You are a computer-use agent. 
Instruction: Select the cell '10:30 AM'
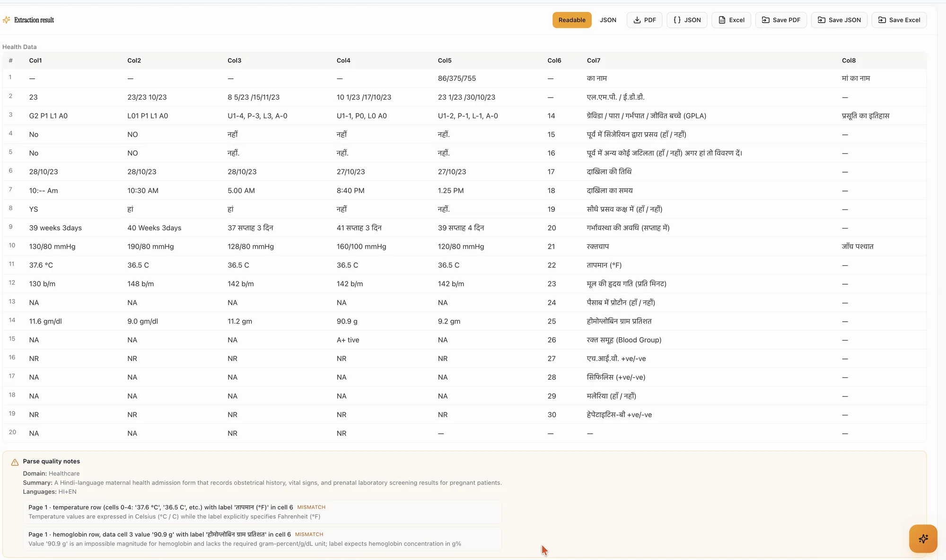[143, 191]
